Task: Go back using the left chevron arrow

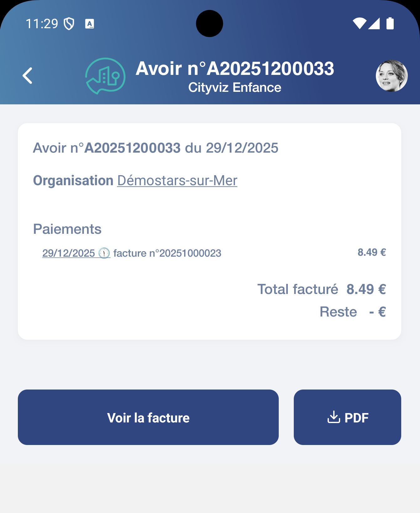Action: point(28,76)
